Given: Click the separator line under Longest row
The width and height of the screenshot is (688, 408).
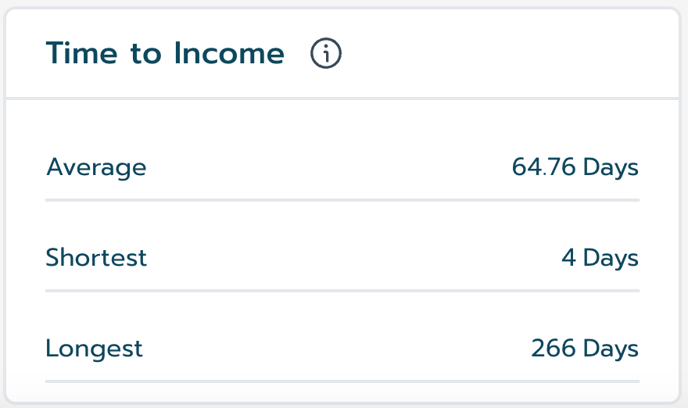Looking at the screenshot, I should pos(342,381).
